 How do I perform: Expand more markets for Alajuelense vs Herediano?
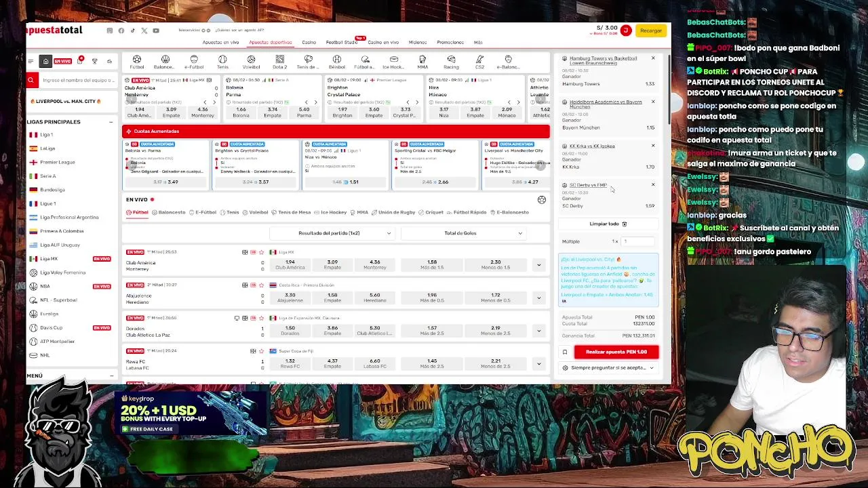pos(538,298)
